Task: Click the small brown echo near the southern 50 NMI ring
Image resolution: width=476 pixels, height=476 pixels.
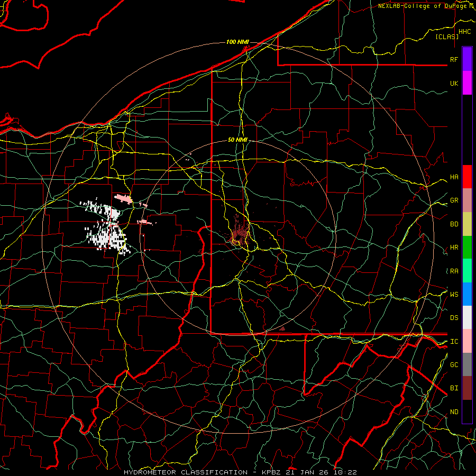Action: point(282,328)
